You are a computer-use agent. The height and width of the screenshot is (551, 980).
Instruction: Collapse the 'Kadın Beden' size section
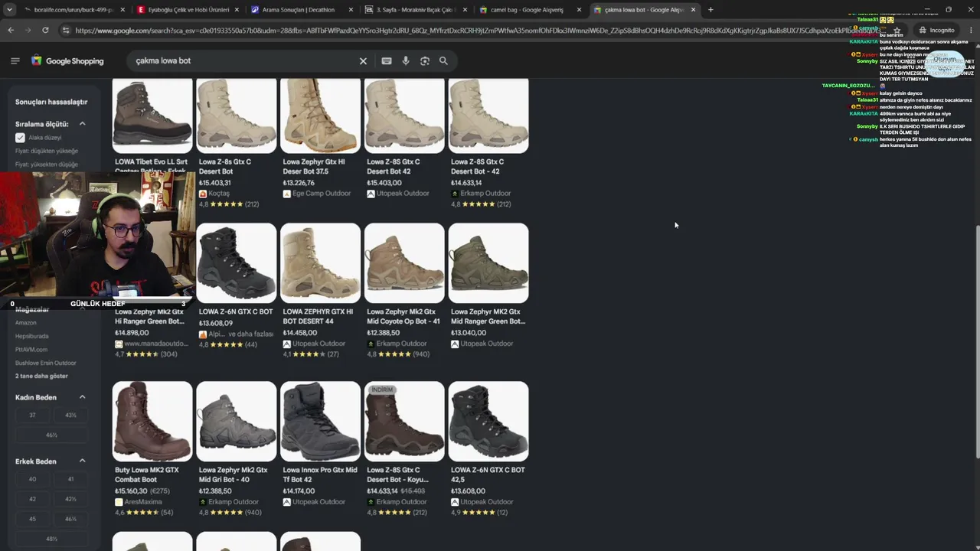click(x=82, y=397)
